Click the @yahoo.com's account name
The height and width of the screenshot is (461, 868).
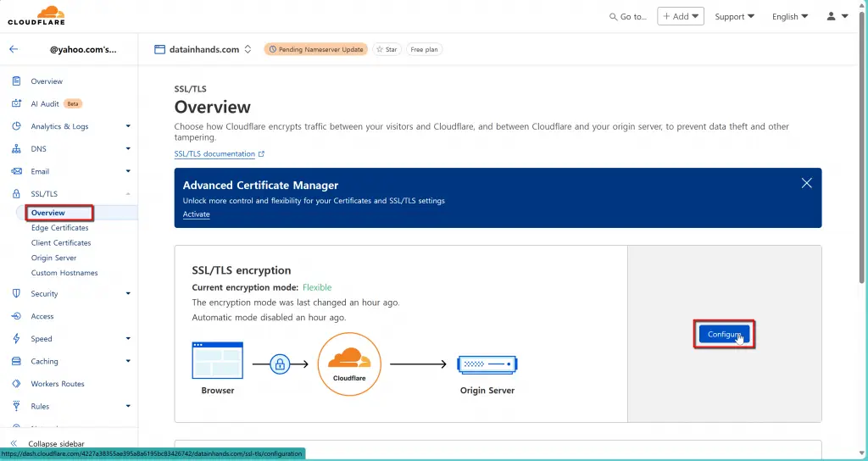(x=83, y=49)
